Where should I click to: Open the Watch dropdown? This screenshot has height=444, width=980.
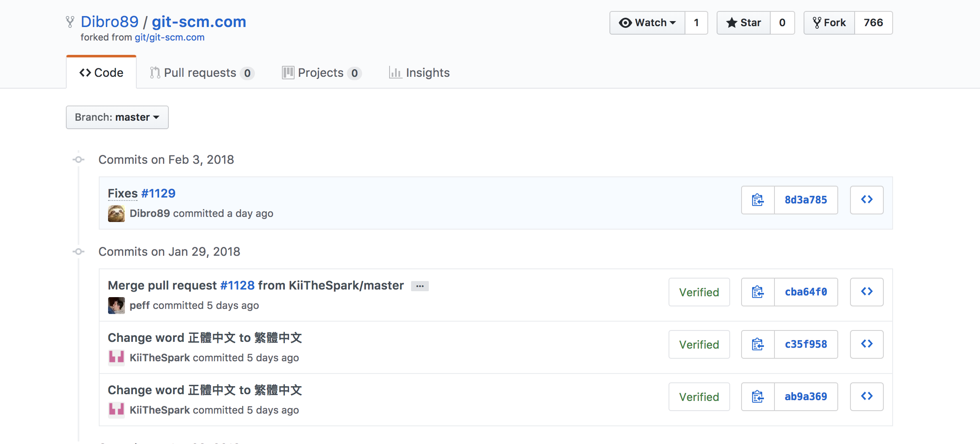click(647, 23)
